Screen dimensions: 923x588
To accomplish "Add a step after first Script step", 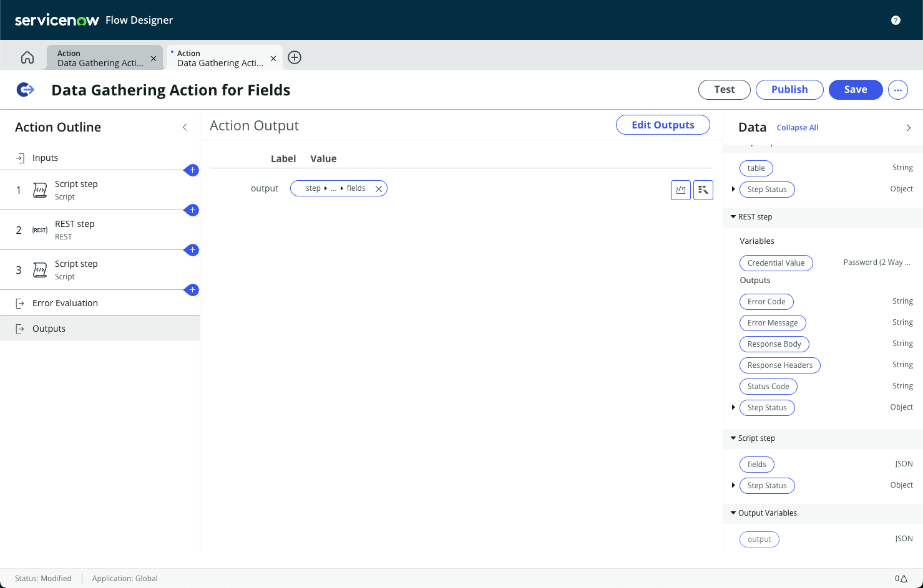I will pos(193,210).
